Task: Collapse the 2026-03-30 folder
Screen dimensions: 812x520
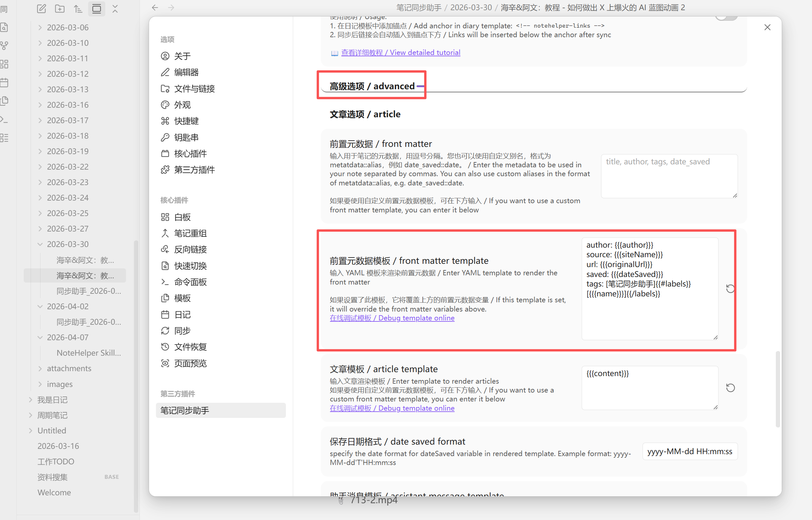Action: point(40,244)
